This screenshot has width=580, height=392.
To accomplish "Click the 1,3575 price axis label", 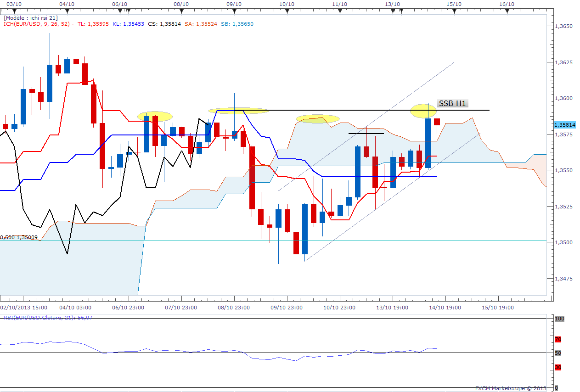I will click(563, 134).
